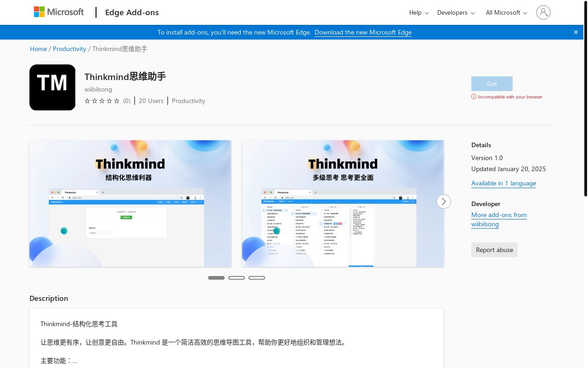Click the second Thinkmind screenshot thumbnail

343,203
